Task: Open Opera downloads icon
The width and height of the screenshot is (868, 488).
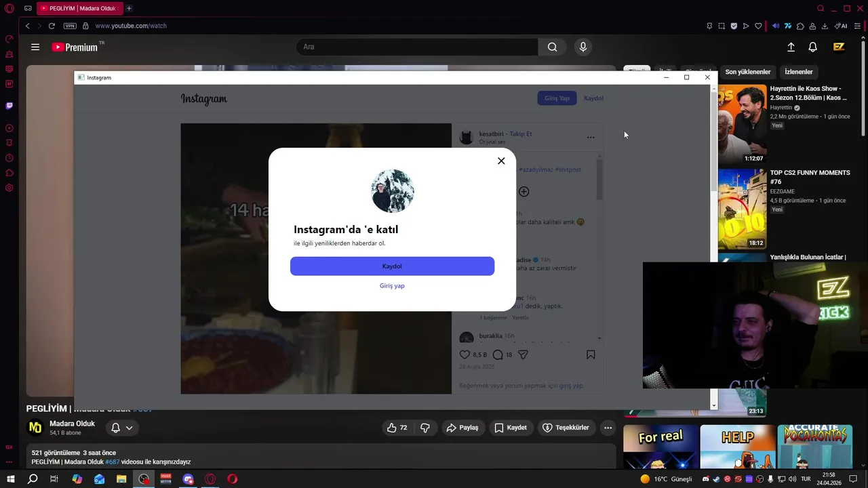Action: point(825,26)
